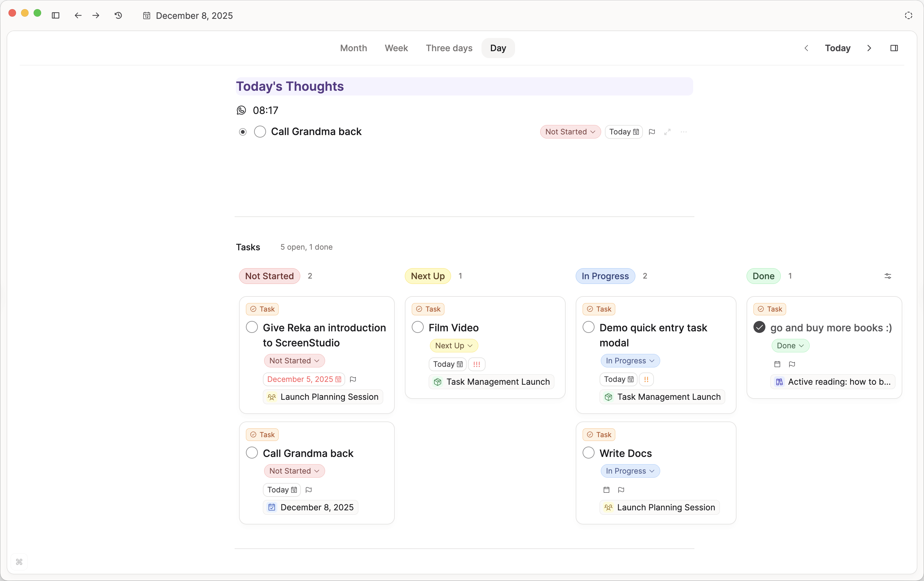The width and height of the screenshot is (924, 581).
Task: Toggle the left sidebar icon
Action: (x=56, y=15)
